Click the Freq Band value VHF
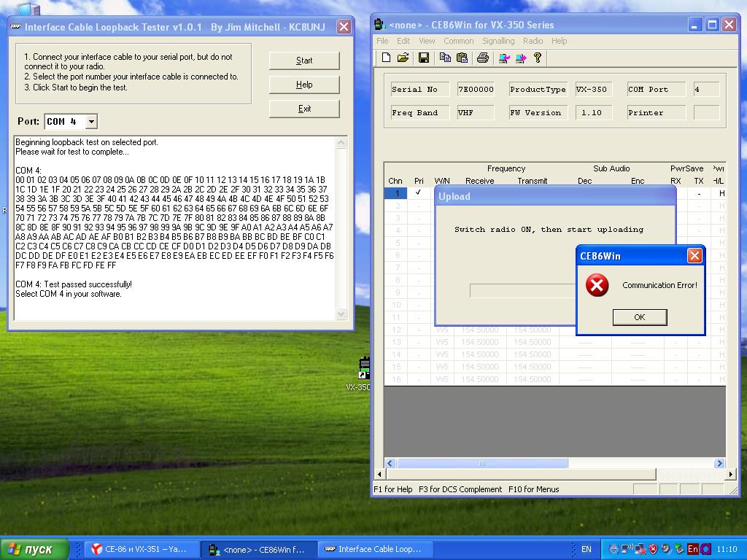The height and width of the screenshot is (560, 747). point(476,112)
